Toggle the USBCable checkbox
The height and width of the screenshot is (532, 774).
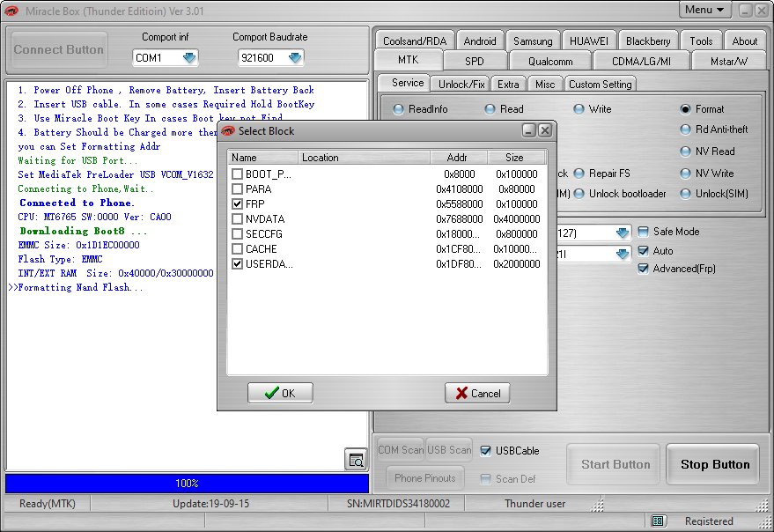click(x=486, y=450)
